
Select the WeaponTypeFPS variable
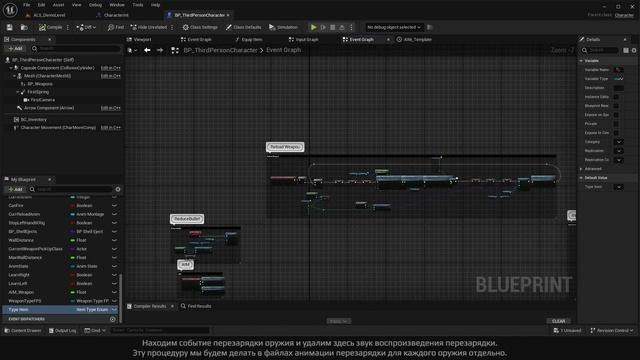pyautogui.click(x=25, y=301)
